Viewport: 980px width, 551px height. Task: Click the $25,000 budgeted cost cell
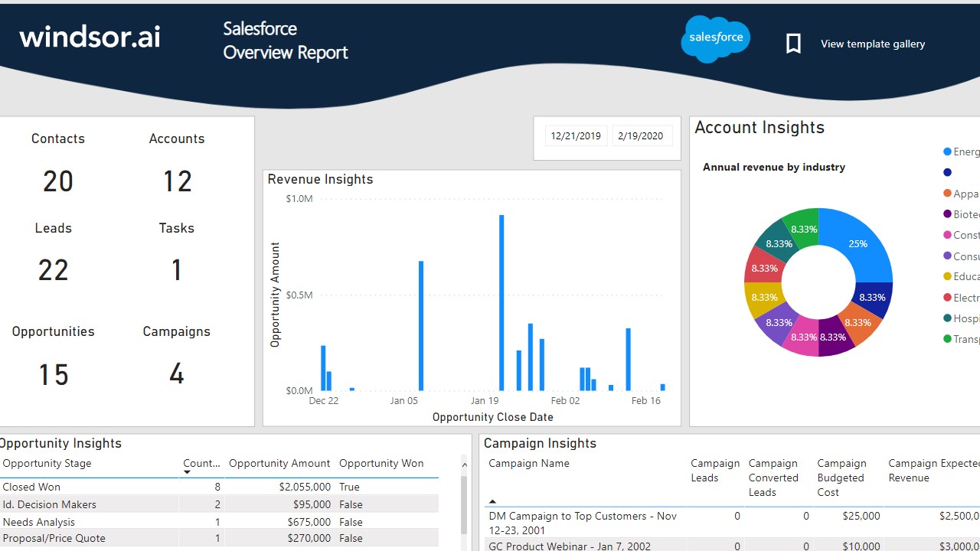tap(861, 516)
